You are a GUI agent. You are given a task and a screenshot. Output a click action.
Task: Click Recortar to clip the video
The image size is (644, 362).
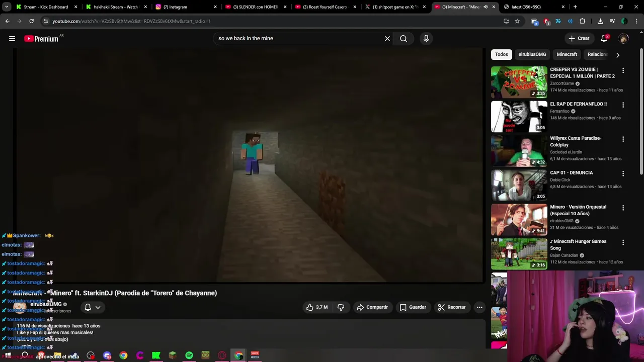tap(451, 307)
